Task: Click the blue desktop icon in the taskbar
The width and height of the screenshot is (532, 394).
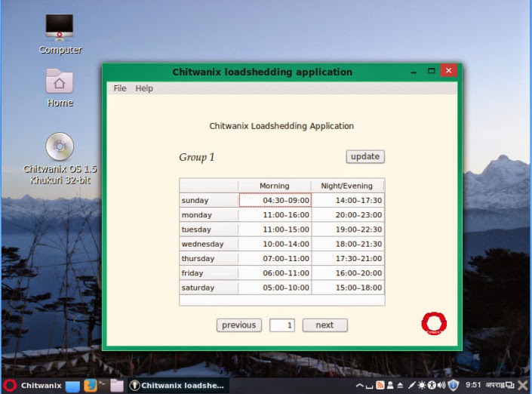Action: click(72, 386)
